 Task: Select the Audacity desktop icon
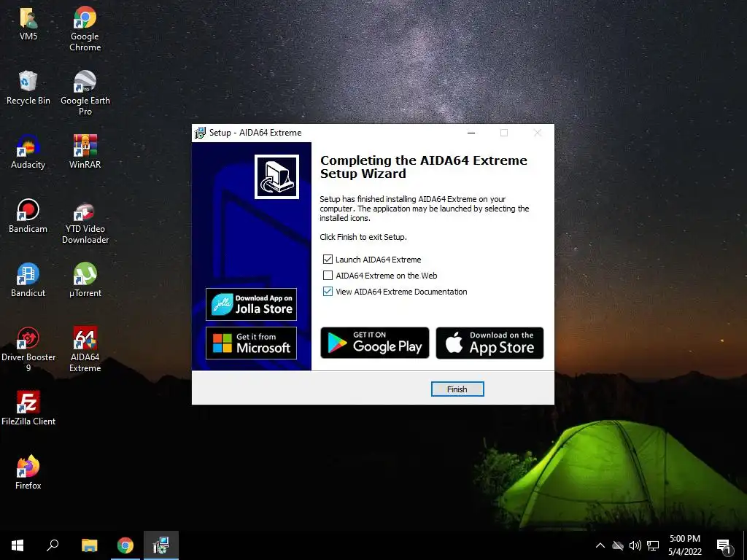[x=28, y=152]
